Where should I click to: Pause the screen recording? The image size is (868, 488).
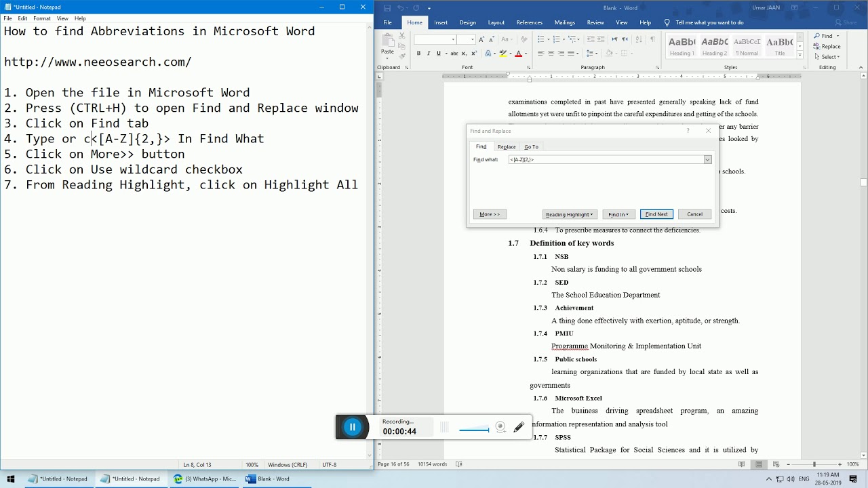pyautogui.click(x=352, y=426)
